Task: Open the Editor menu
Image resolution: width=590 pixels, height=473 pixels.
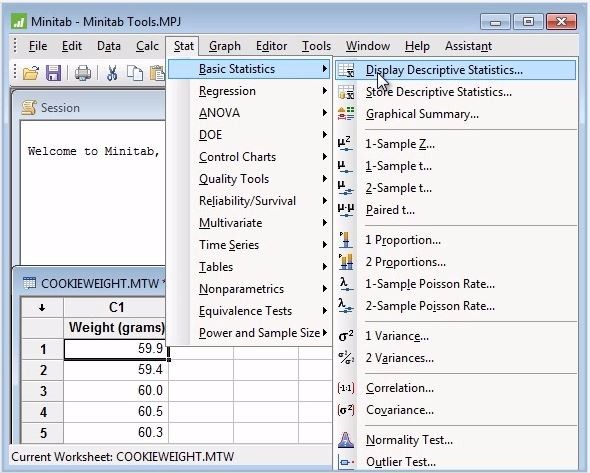Action: (x=271, y=46)
